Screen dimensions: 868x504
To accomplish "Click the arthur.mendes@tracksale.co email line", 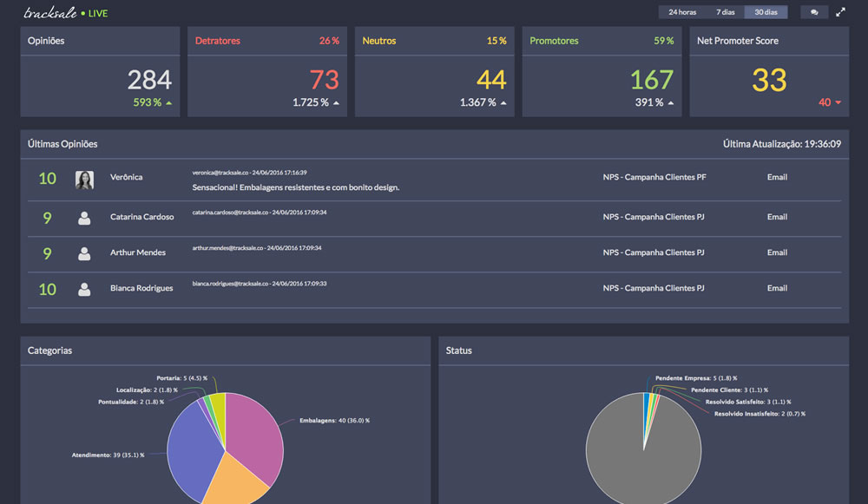I will tap(256, 248).
